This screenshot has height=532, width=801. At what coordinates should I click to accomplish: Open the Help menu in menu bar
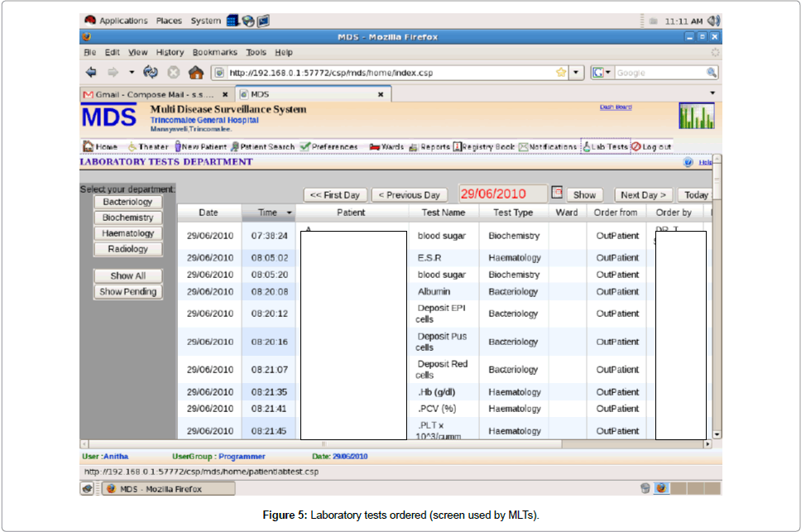pos(284,52)
